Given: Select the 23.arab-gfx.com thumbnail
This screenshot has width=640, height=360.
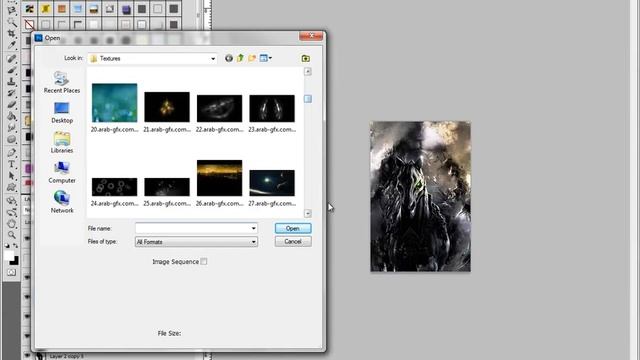Looking at the screenshot, I should pos(272,108).
